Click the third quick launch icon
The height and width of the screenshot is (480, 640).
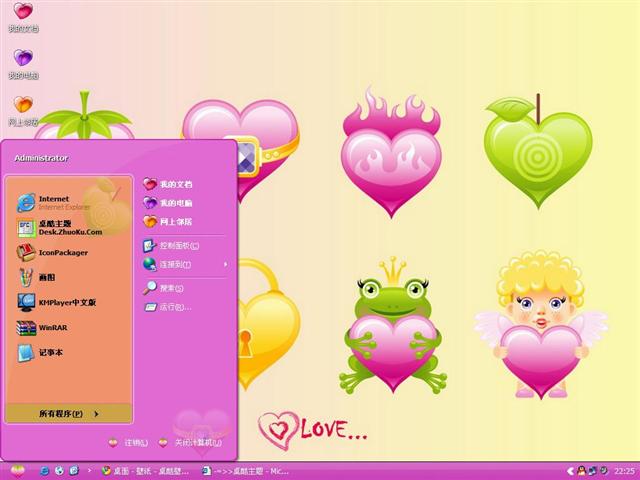(x=74, y=471)
